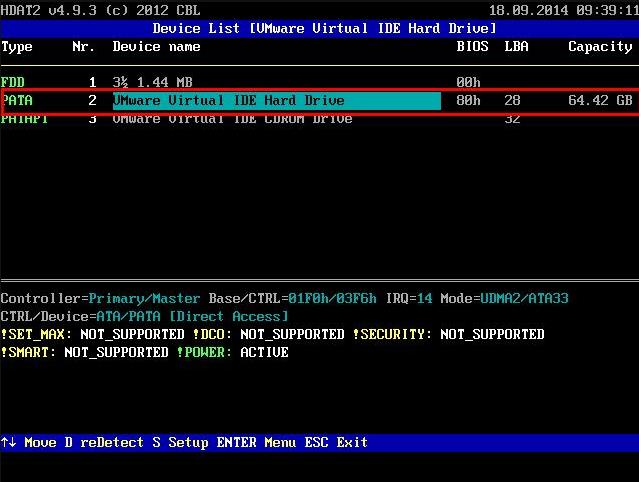Click 'D reDetect' in the bottom bar

[104, 442]
